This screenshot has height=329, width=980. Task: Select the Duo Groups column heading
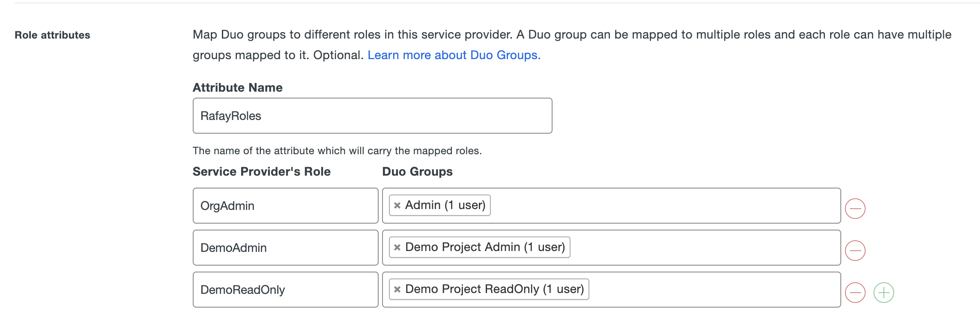pos(417,171)
